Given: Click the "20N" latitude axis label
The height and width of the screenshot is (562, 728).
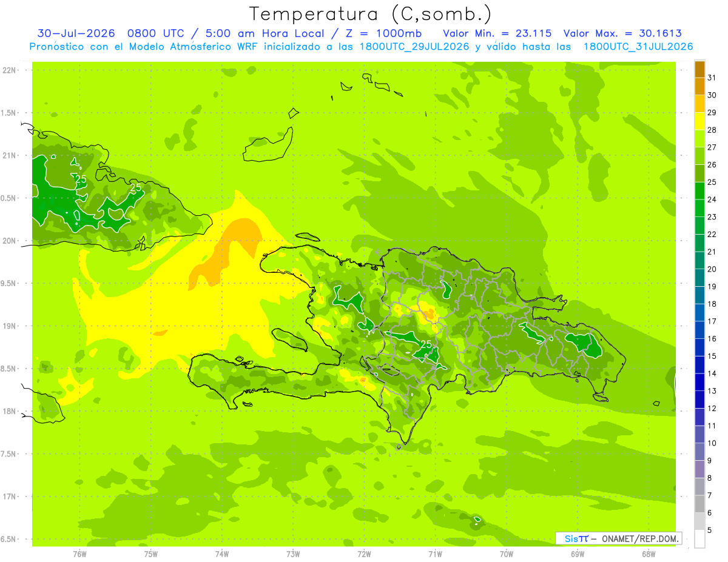Looking at the screenshot, I should point(10,241).
